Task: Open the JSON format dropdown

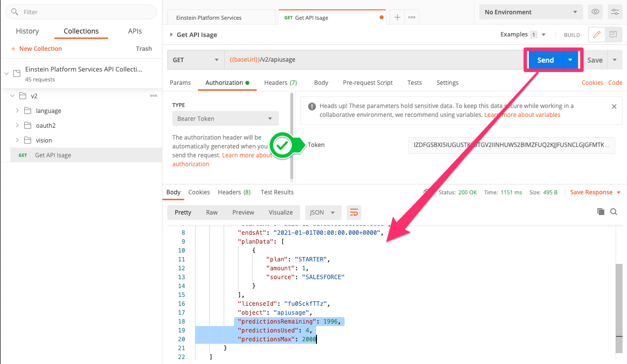Action: 322,213
